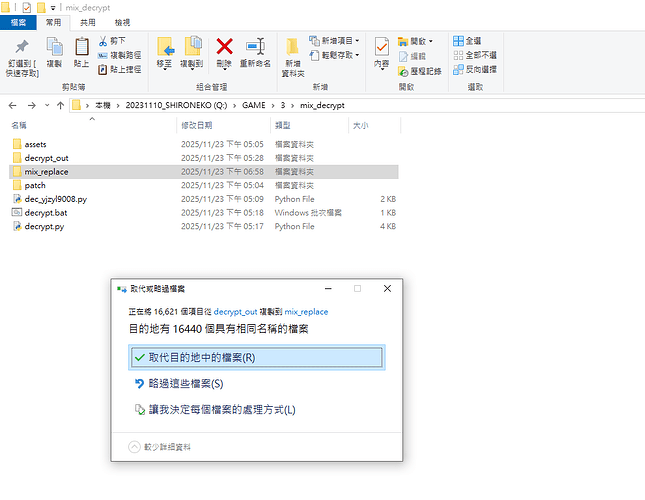Image resolution: width=645 pixels, height=500 pixels.
Task: Click the Pin to Quick Access icon
Action: click(21, 48)
